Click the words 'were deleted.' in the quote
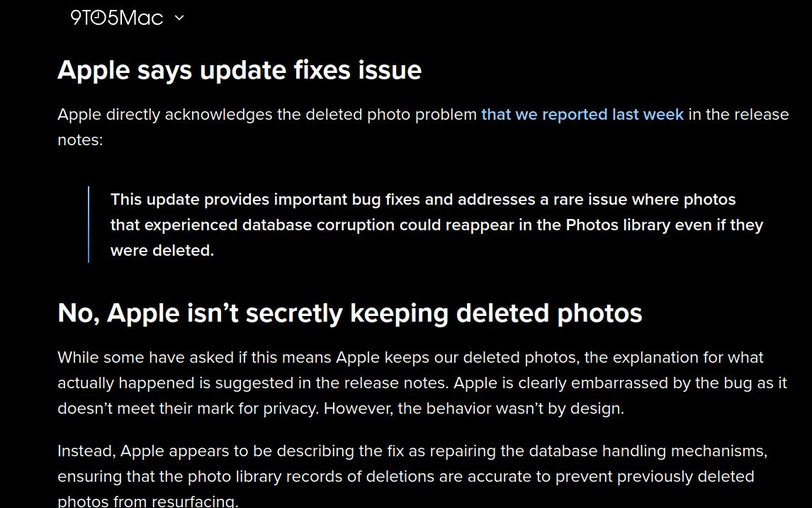The width and height of the screenshot is (812, 508). pos(162,251)
